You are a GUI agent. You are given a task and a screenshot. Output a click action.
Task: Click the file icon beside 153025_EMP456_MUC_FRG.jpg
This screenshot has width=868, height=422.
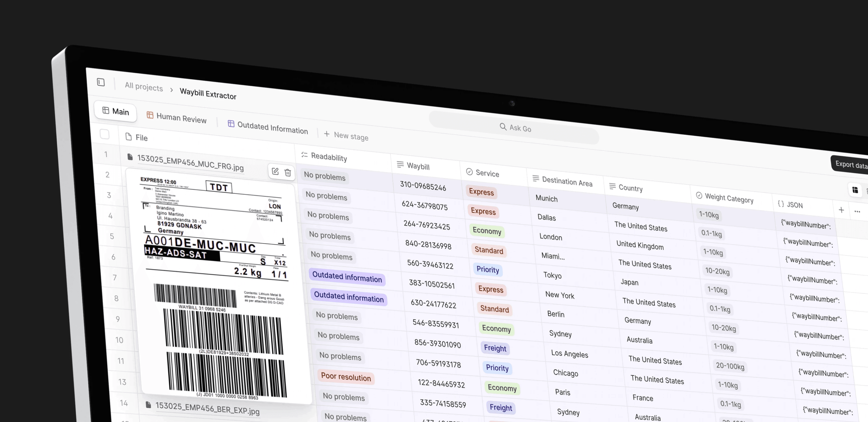pos(130,157)
